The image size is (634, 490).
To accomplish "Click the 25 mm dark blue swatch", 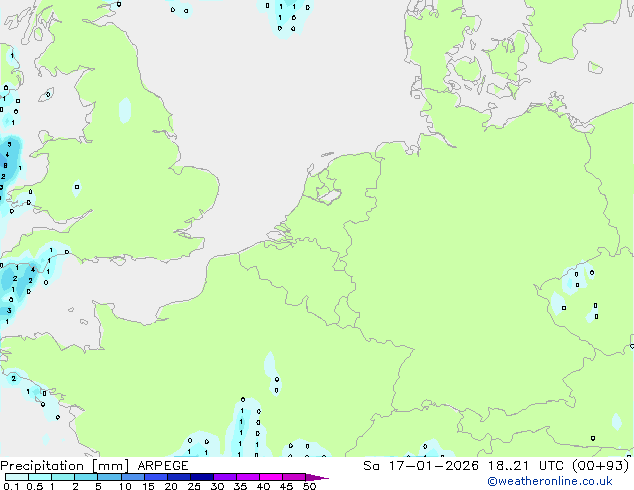I will point(202,477).
